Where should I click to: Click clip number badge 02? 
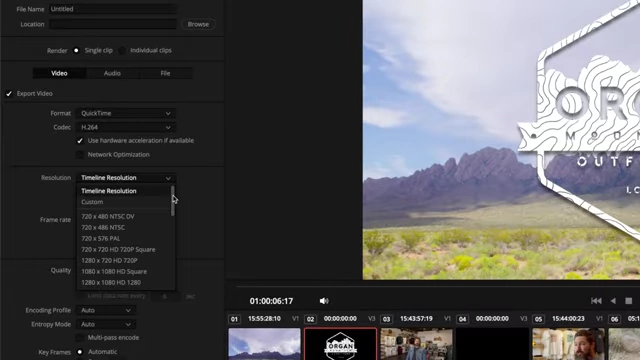pos(310,319)
